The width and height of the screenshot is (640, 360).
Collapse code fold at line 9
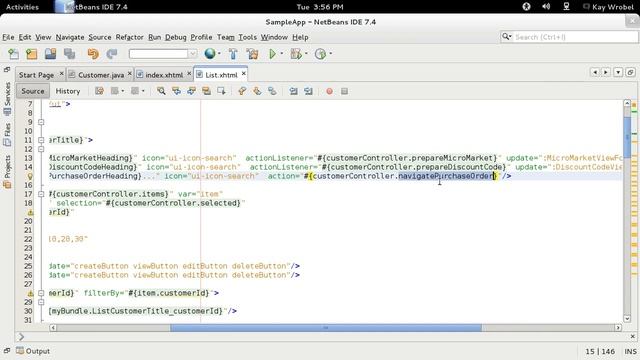[x=41, y=122]
